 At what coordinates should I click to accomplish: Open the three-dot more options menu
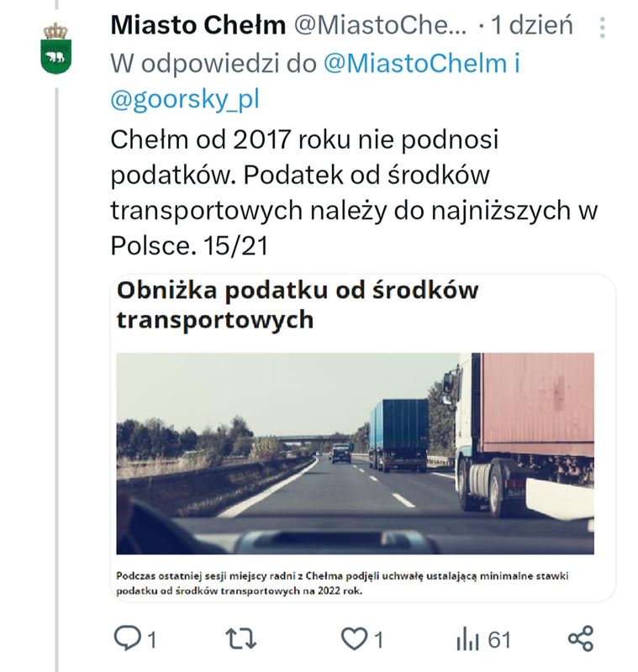603,27
